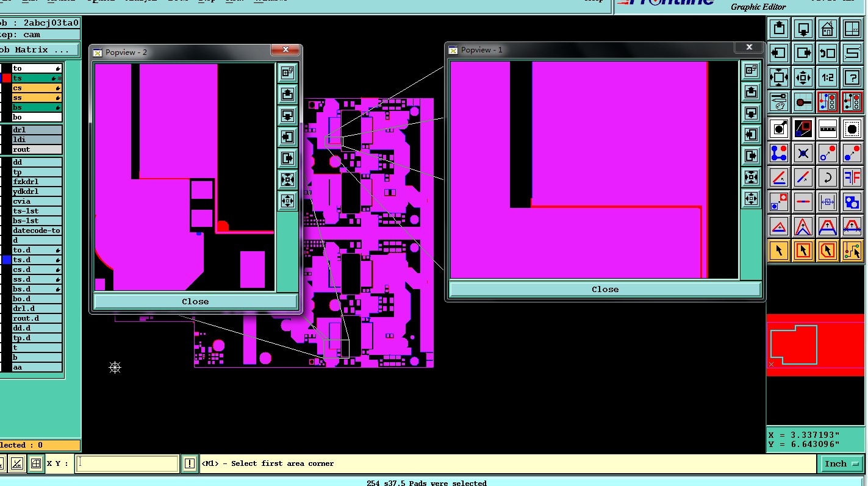The height and width of the screenshot is (486, 868).
Task: Select layer name rout.d
Action: 37,318
